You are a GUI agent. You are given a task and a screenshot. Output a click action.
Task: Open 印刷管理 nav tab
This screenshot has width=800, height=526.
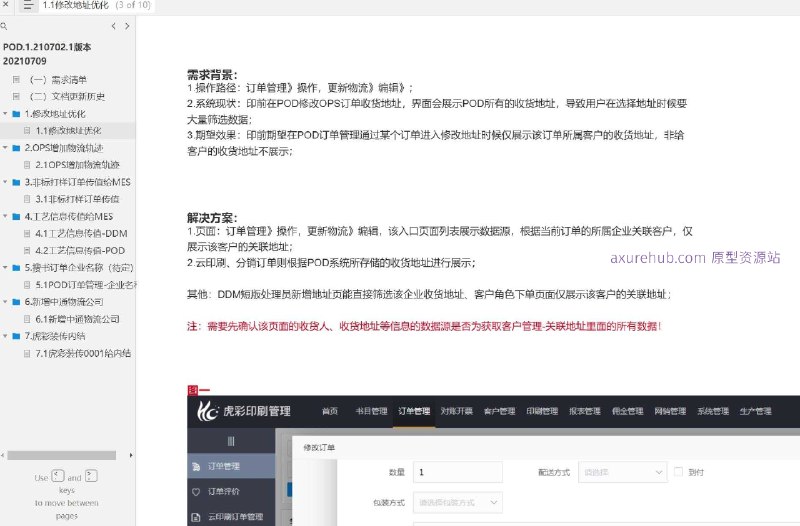coord(542,411)
